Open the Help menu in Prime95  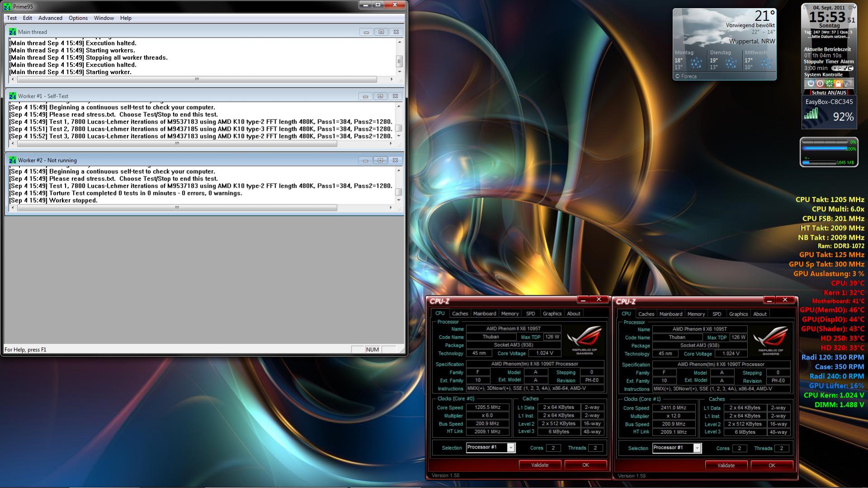click(126, 18)
